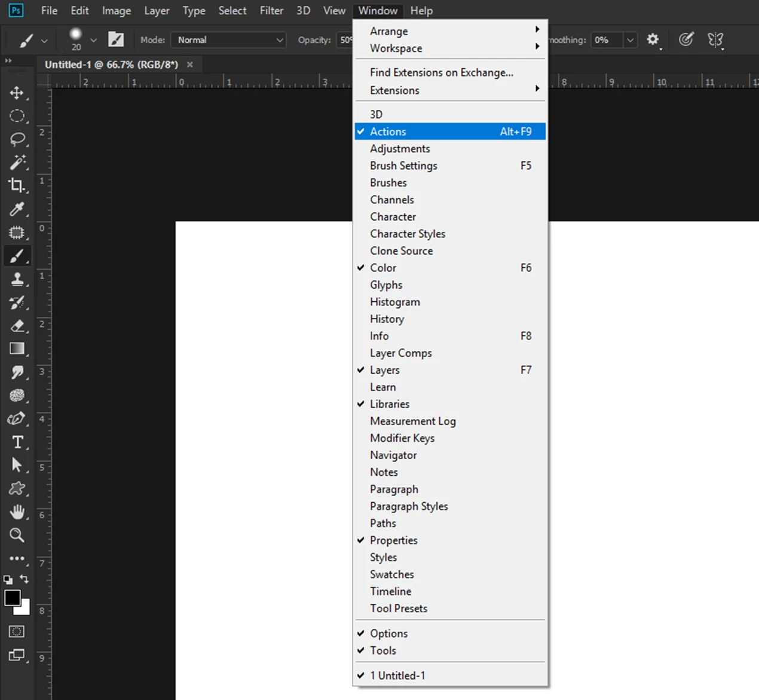
Task: Open the blend Mode Normal dropdown
Action: (x=228, y=40)
